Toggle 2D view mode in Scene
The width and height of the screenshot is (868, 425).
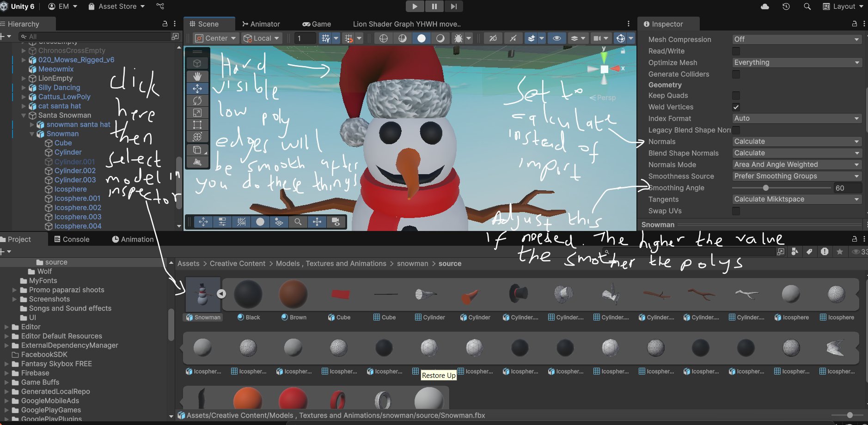pos(493,38)
